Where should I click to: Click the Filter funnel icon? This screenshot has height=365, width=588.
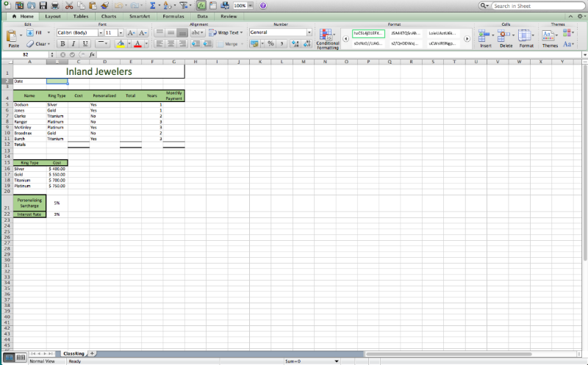[183, 5]
